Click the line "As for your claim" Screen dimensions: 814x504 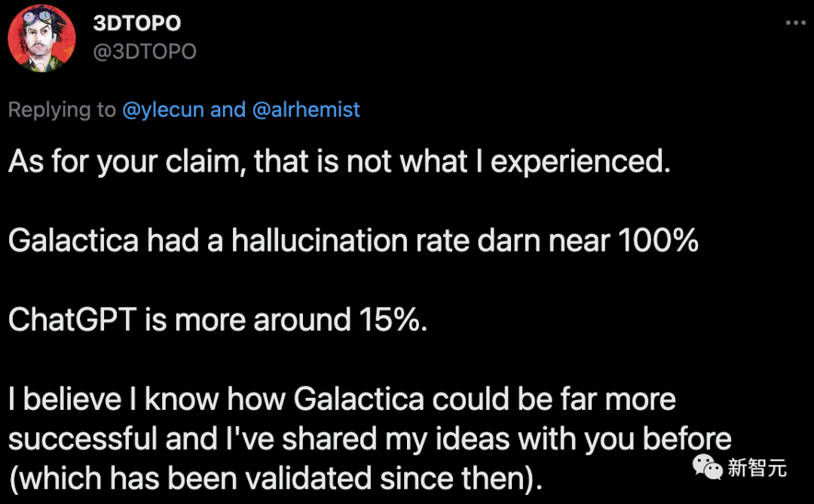tap(339, 162)
